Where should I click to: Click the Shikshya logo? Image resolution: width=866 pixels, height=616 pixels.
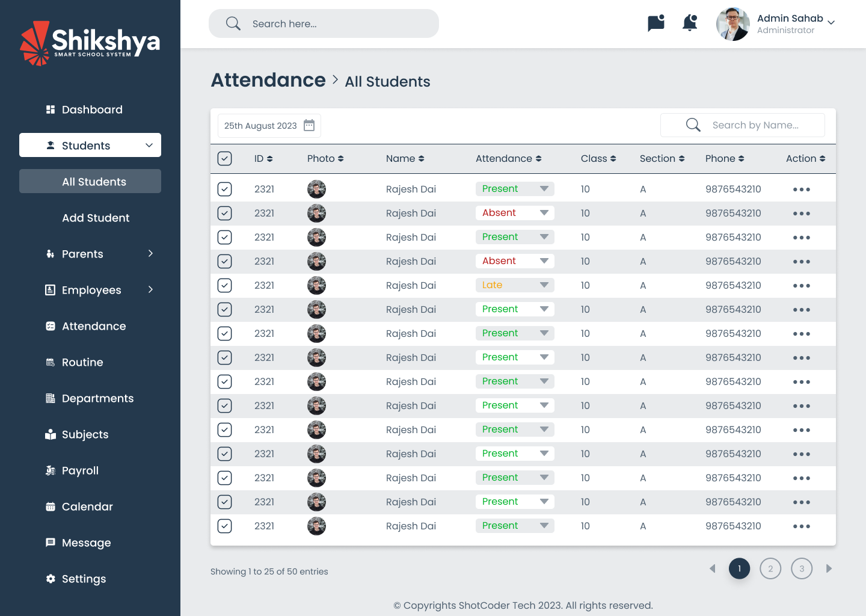tap(90, 43)
